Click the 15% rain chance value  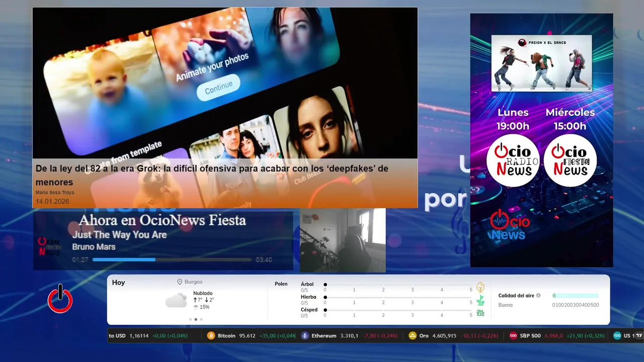tap(205, 307)
